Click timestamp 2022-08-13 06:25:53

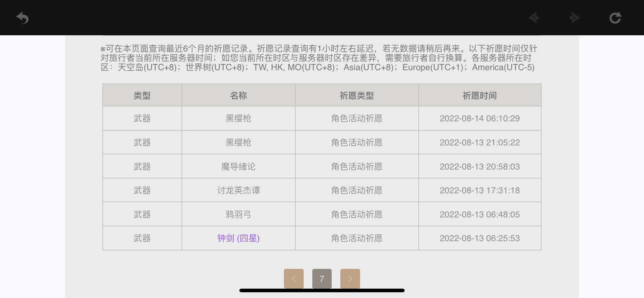[480, 238]
